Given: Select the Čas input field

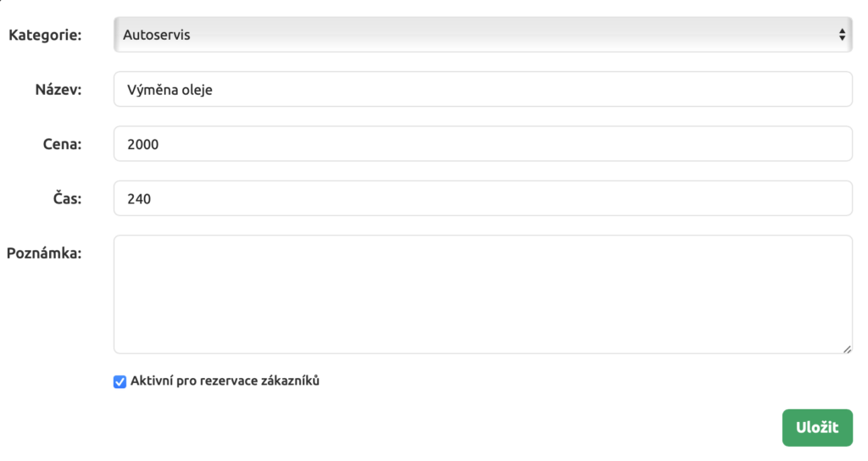Looking at the screenshot, I should 482,198.
